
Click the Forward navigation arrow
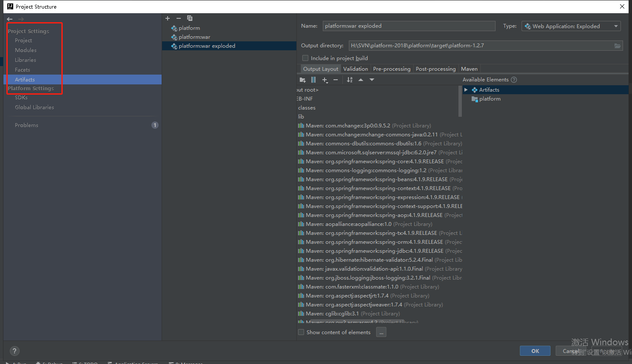[x=21, y=19]
